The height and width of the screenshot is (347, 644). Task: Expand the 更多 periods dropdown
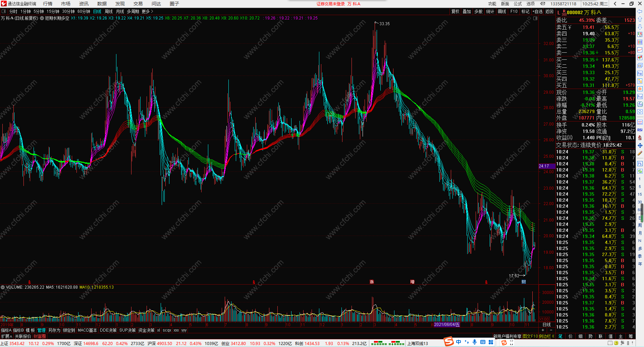tap(147, 11)
